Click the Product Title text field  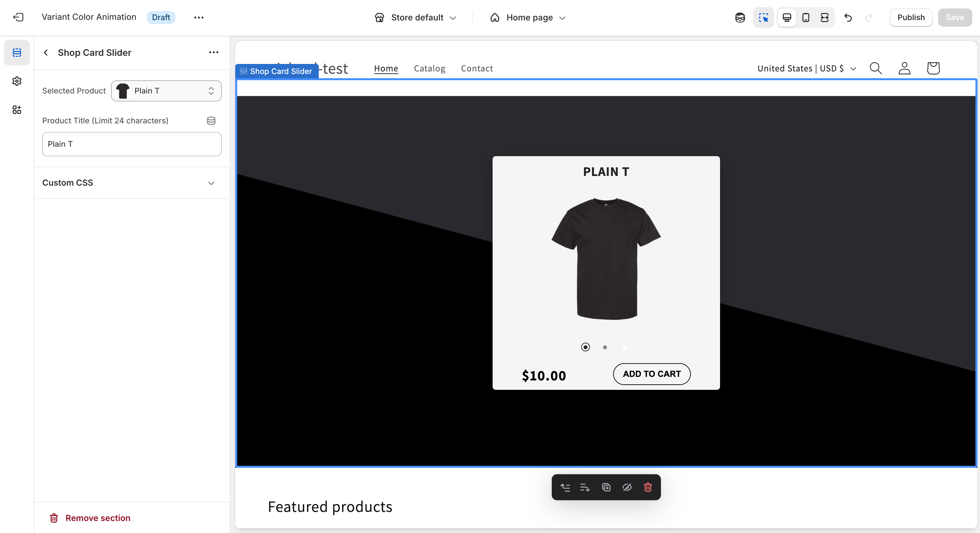point(132,144)
